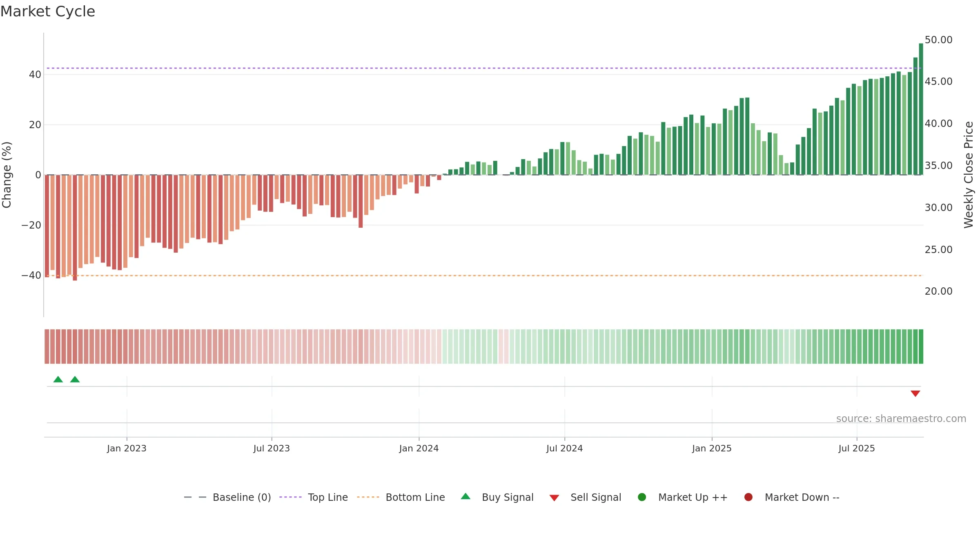Click the 50.00 price axis label
Image resolution: width=980 pixels, height=551 pixels.
click(x=938, y=40)
